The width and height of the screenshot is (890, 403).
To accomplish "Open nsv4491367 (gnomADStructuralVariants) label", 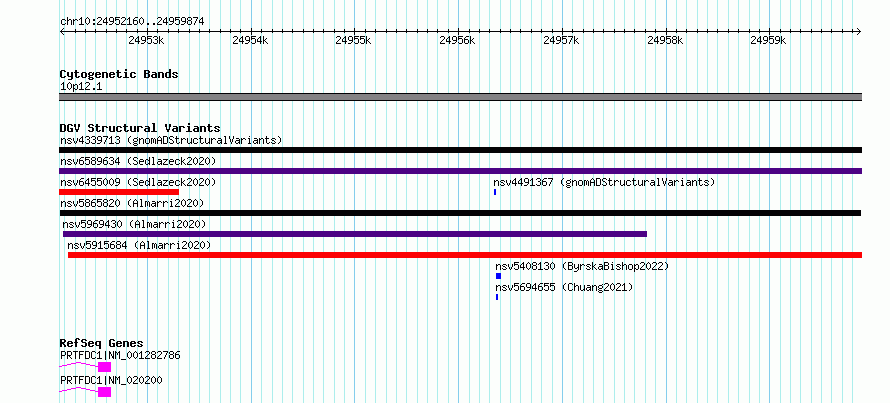I will coord(604,182).
